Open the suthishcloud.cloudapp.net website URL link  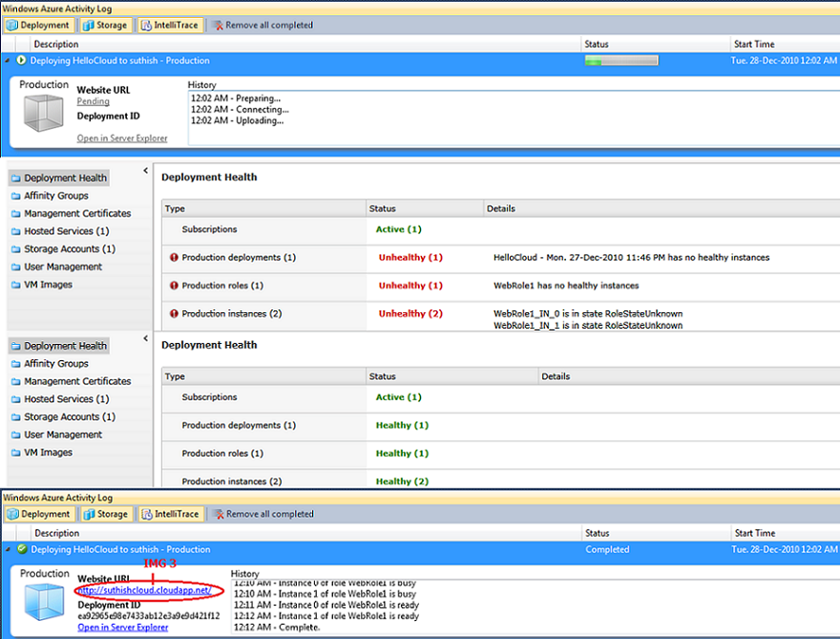[x=145, y=590]
